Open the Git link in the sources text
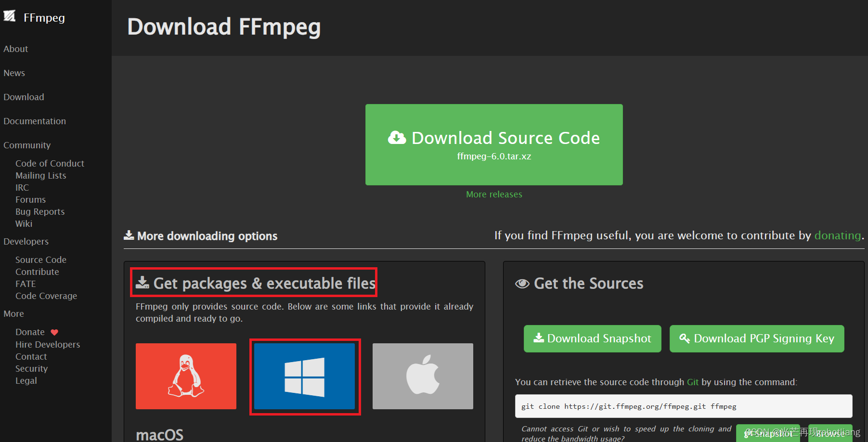 [x=693, y=382]
